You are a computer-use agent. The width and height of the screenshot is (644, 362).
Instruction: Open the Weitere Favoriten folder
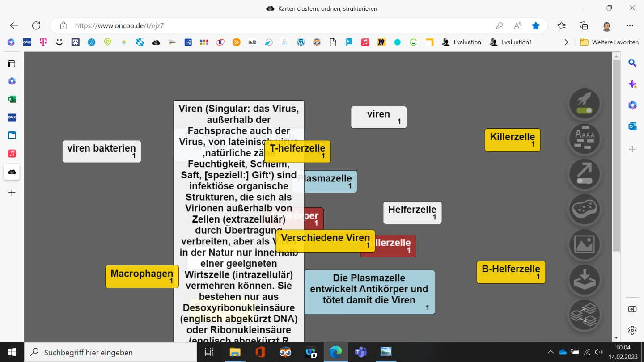pyautogui.click(x=610, y=42)
